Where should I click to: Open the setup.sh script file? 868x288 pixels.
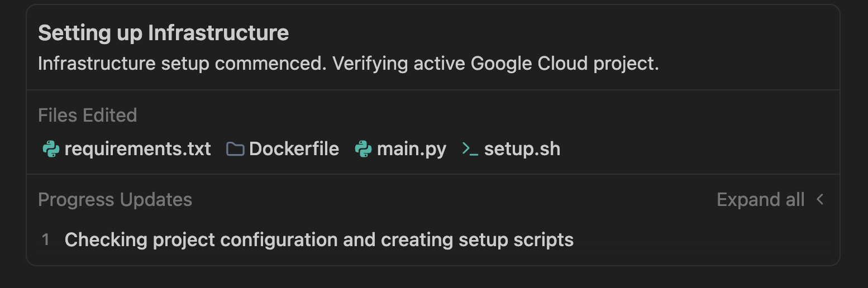(x=522, y=149)
